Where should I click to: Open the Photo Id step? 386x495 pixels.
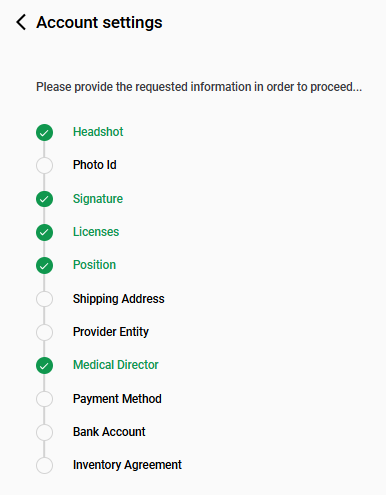click(95, 165)
